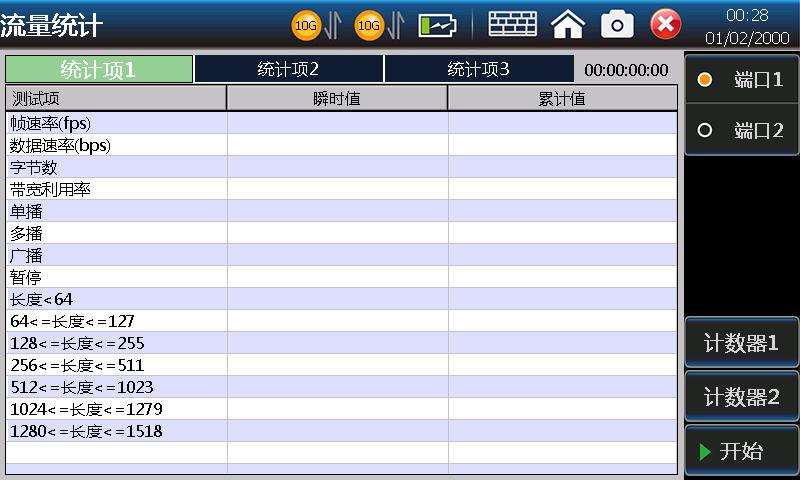Switch to the 统计项2 tab
Viewport: 800px width, 480px height.
[288, 69]
